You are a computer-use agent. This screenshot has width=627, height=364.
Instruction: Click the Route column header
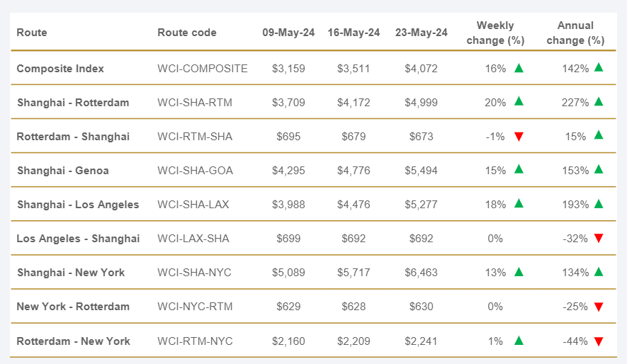pyautogui.click(x=32, y=33)
